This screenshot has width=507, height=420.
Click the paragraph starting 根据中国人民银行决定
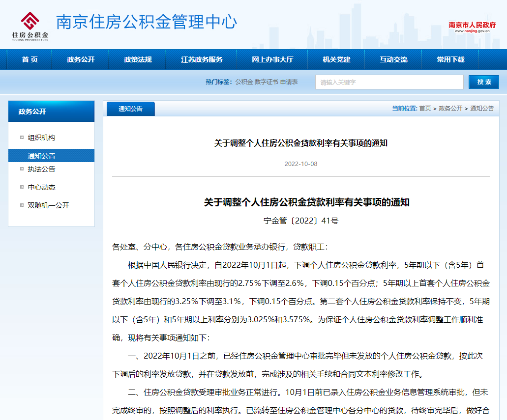300,302
